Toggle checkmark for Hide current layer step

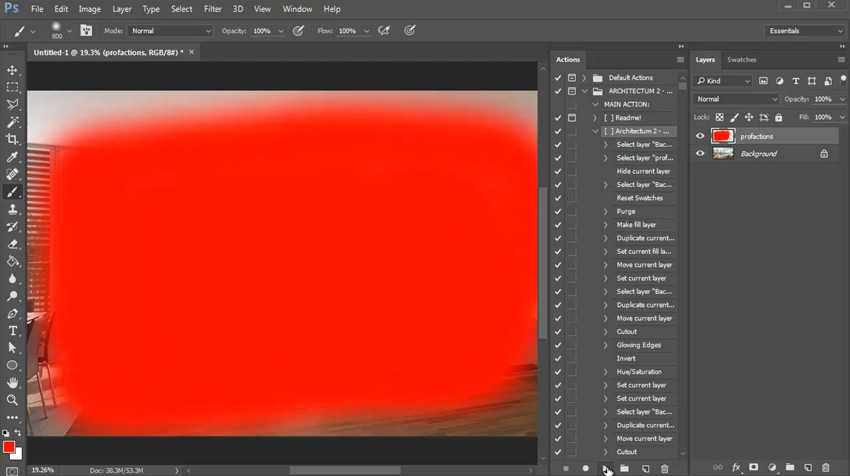click(558, 171)
